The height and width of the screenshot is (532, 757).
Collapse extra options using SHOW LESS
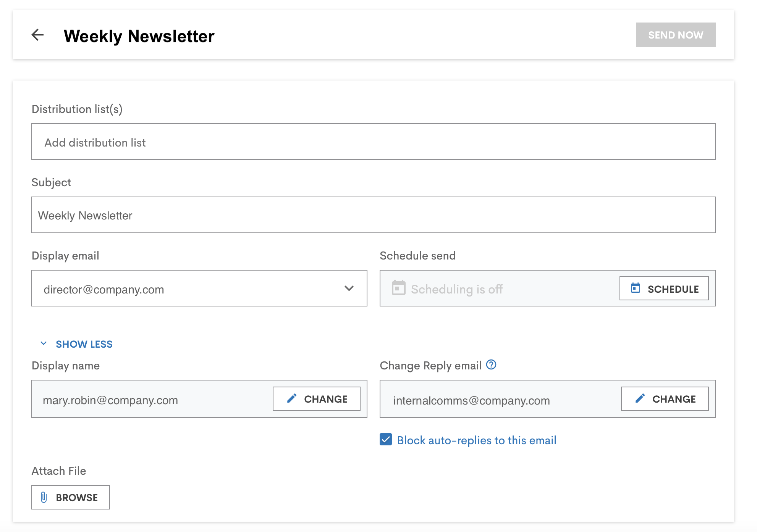coord(84,343)
